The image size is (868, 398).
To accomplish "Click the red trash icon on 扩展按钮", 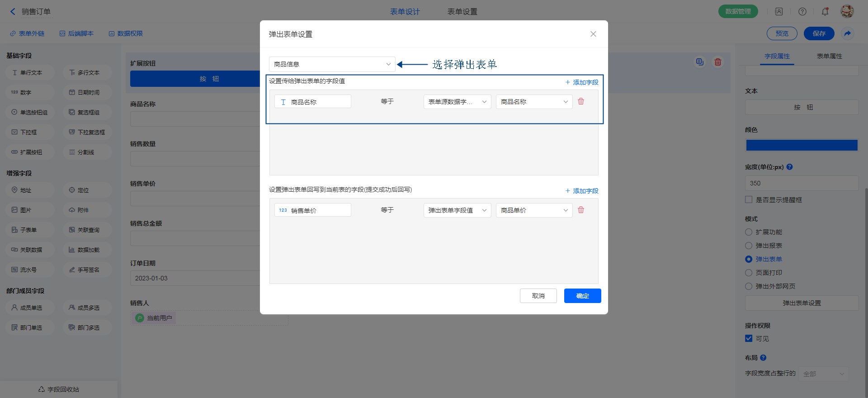I will point(717,62).
